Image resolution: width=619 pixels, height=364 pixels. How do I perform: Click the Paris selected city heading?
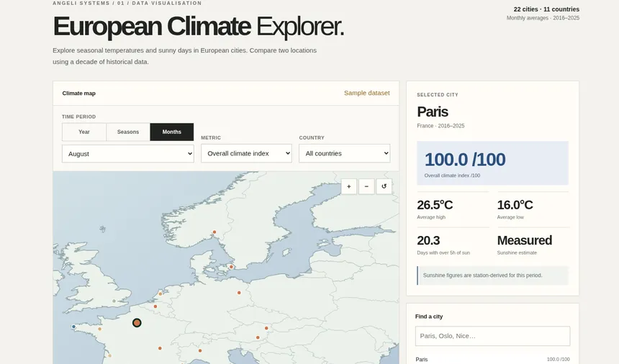pyautogui.click(x=433, y=112)
